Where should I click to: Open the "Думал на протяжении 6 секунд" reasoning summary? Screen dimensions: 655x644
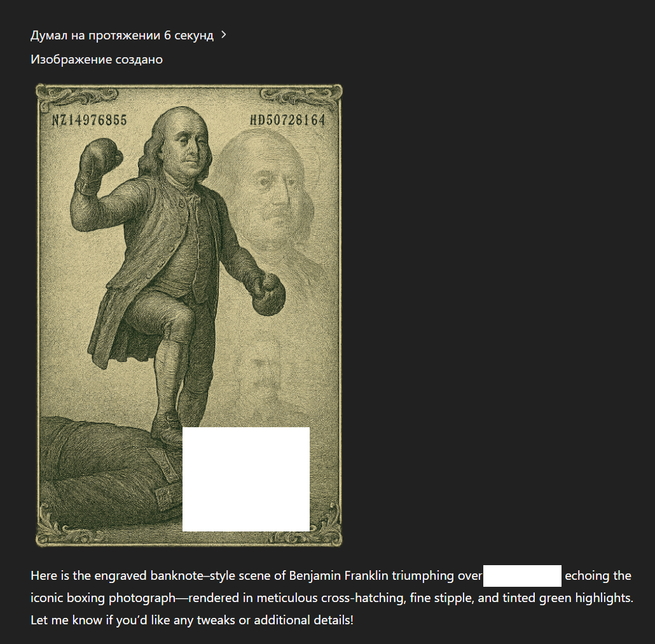(x=122, y=35)
